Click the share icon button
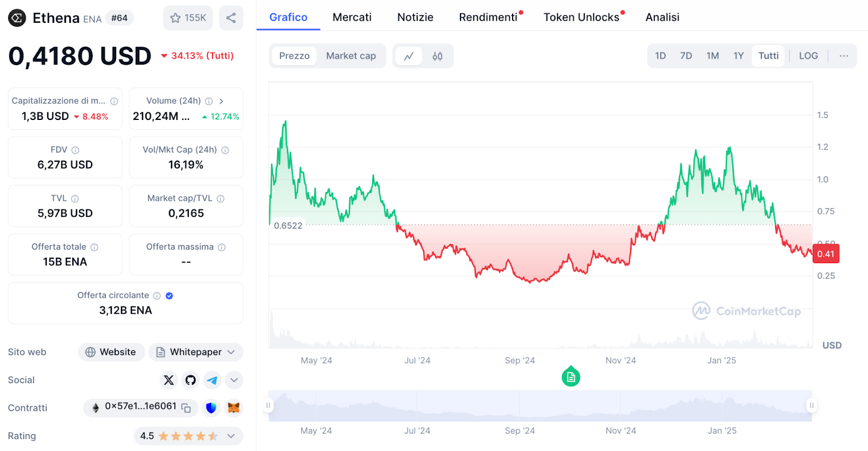 click(x=231, y=18)
